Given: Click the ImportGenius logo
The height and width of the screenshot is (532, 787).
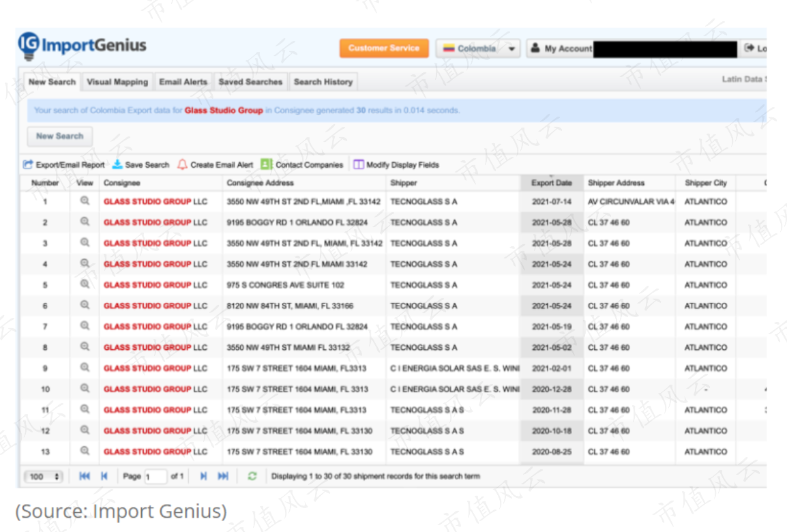Looking at the screenshot, I should coord(83,46).
